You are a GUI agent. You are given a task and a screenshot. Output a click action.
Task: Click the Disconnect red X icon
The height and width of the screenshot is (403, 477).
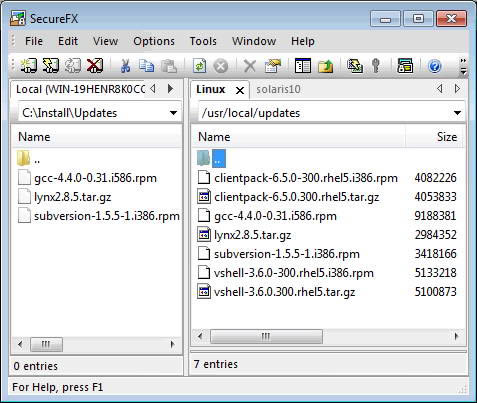point(95,65)
